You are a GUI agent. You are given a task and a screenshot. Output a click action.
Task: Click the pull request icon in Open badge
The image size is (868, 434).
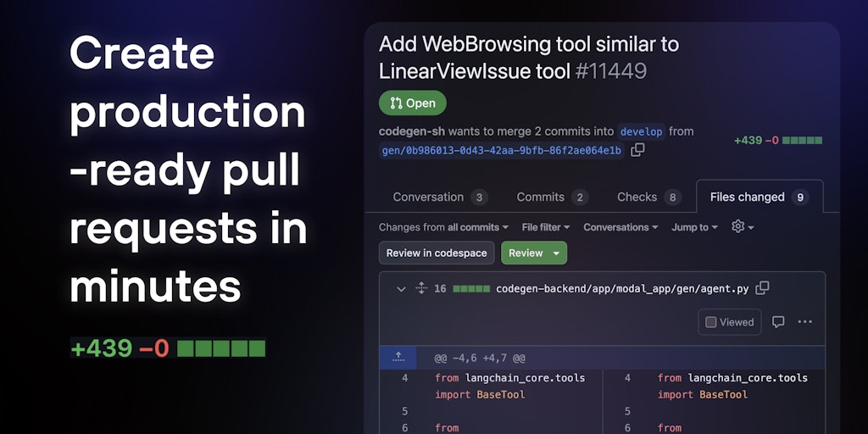pos(396,103)
